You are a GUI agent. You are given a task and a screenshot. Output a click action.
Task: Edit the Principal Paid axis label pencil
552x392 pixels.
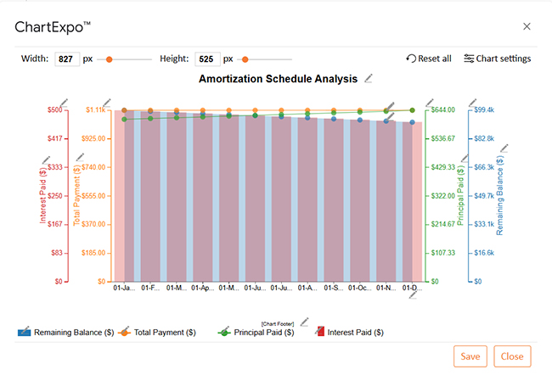pos(463,160)
